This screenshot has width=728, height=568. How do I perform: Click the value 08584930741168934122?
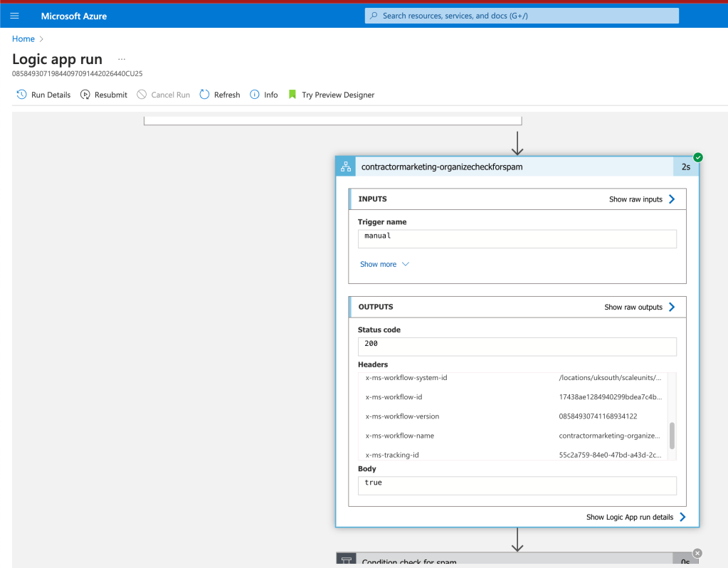coord(598,416)
